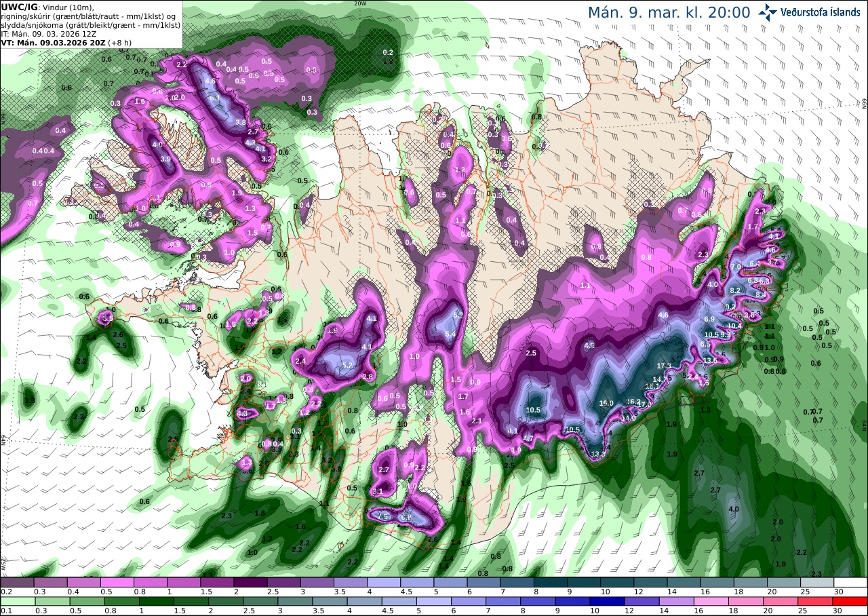Select the bright red rain-scale swatch starting at 30

coord(851,601)
